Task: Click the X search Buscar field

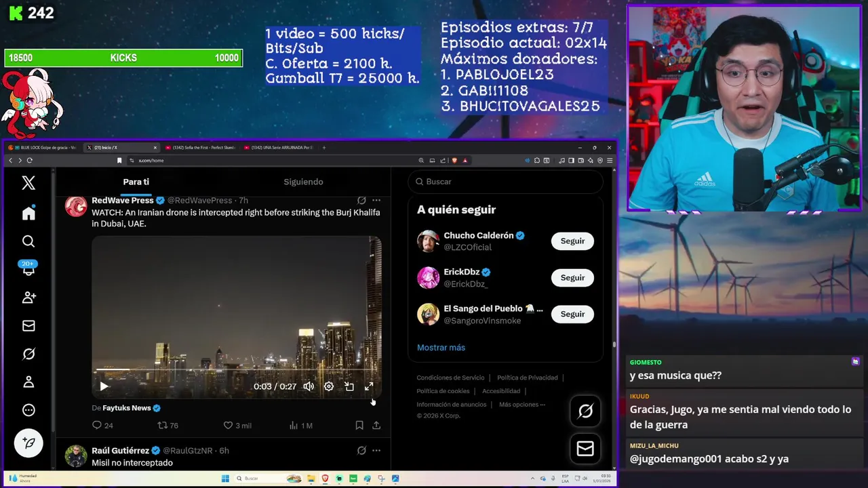Action: pyautogui.click(x=505, y=182)
